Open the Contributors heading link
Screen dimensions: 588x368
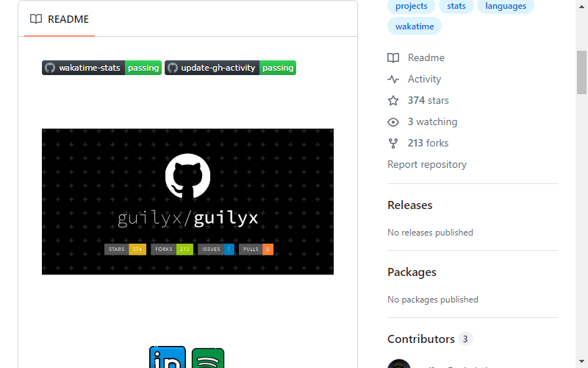420,339
